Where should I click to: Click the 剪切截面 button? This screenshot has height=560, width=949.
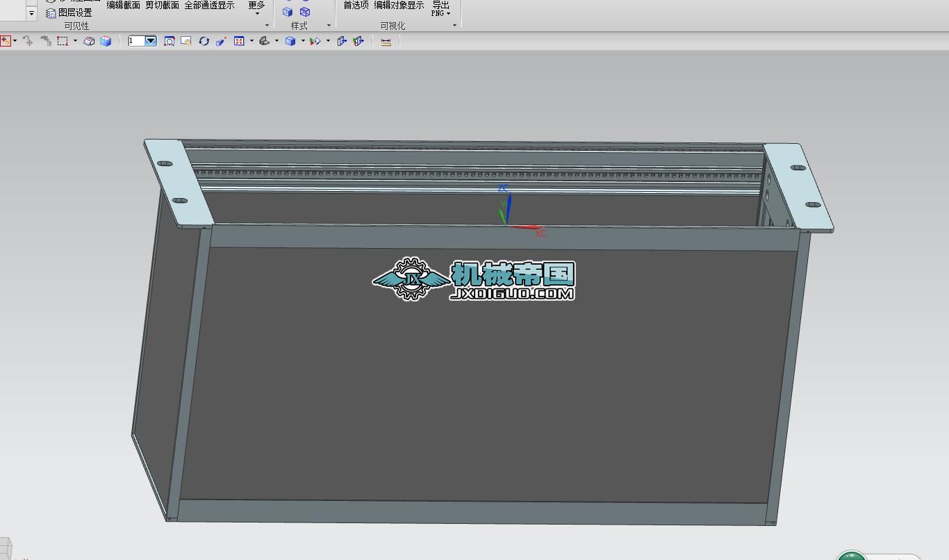coord(162,5)
